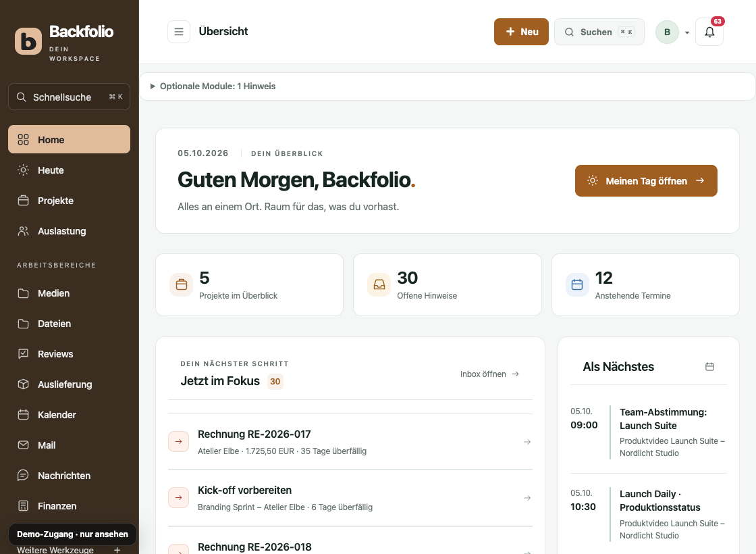Open Auslastung in the sidebar

(x=69, y=230)
